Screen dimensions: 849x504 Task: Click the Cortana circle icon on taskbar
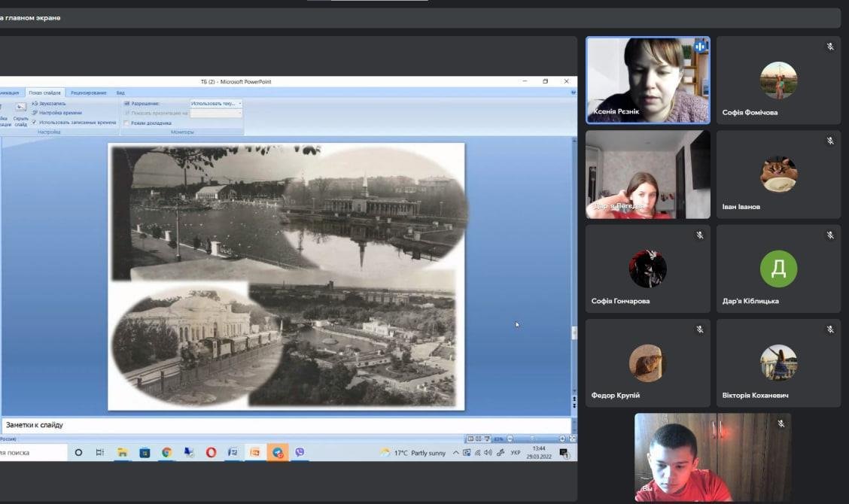coord(78,453)
